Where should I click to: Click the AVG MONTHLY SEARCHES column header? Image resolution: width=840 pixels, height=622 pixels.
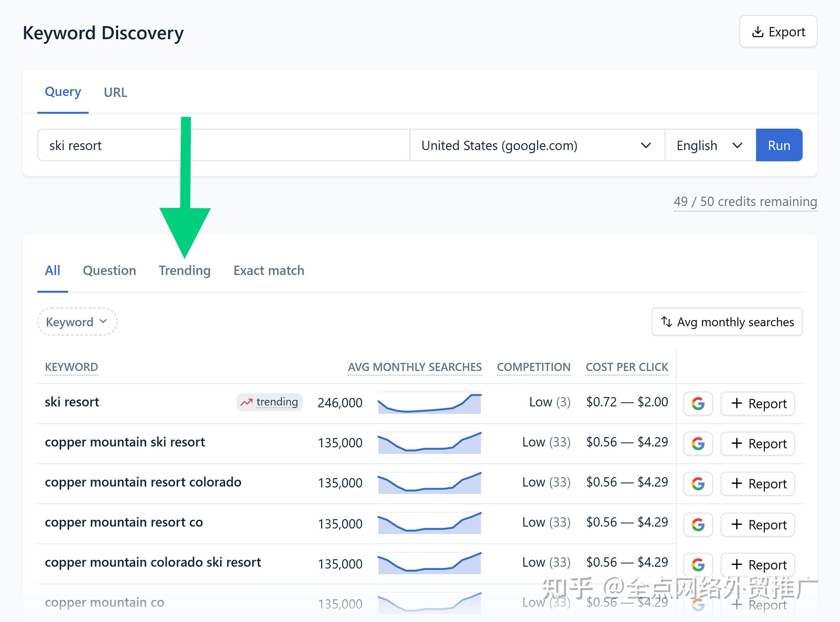[x=415, y=367]
